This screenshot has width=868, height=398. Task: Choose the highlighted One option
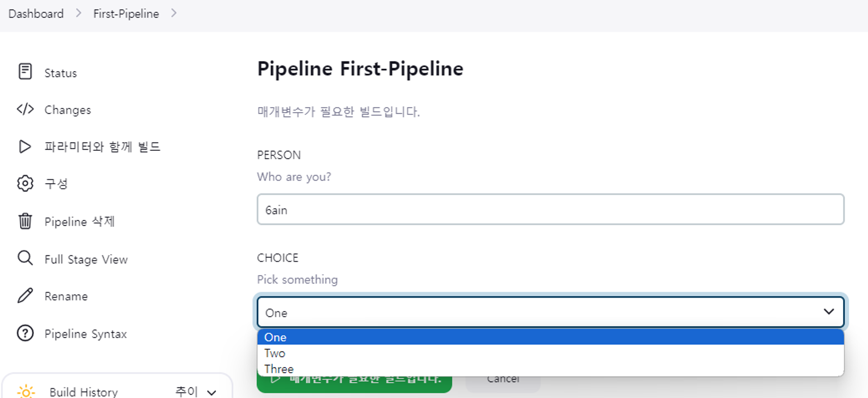(275, 337)
